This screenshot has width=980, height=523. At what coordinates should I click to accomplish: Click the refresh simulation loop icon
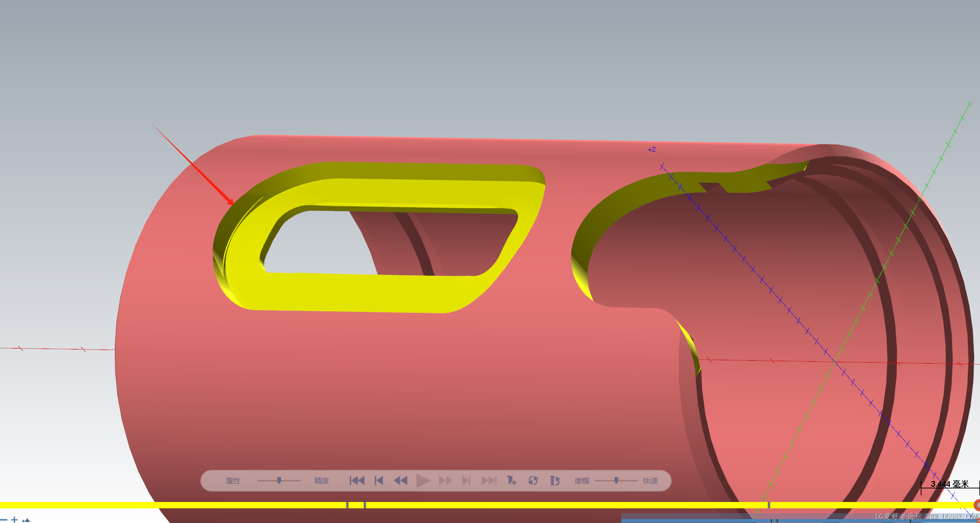[533, 480]
